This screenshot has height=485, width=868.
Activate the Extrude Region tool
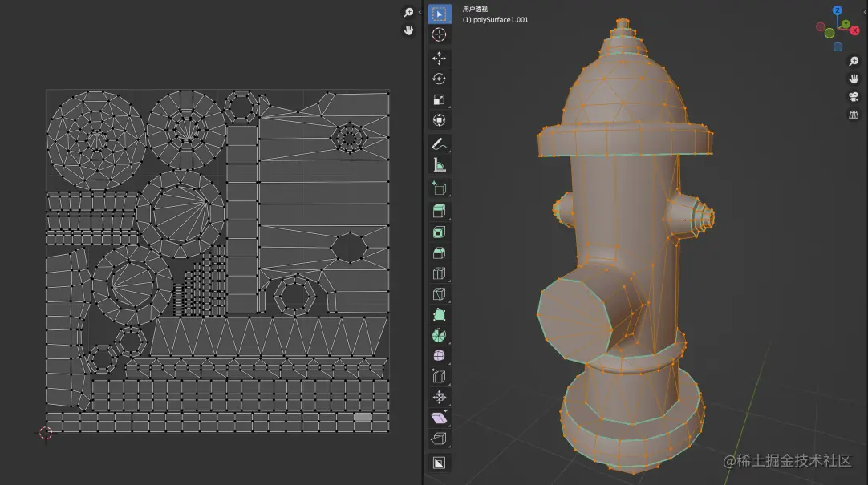coord(440,212)
